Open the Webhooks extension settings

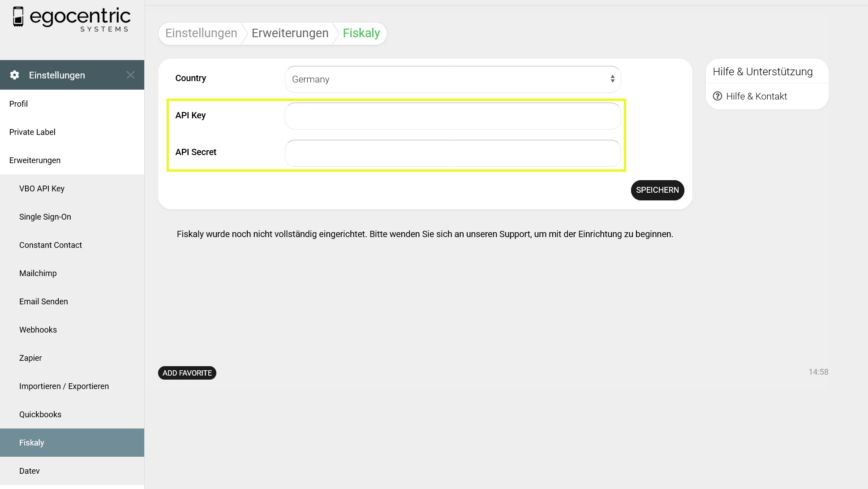(x=38, y=330)
